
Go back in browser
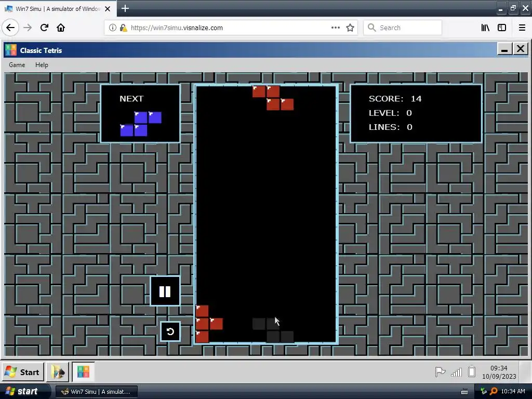point(10,28)
